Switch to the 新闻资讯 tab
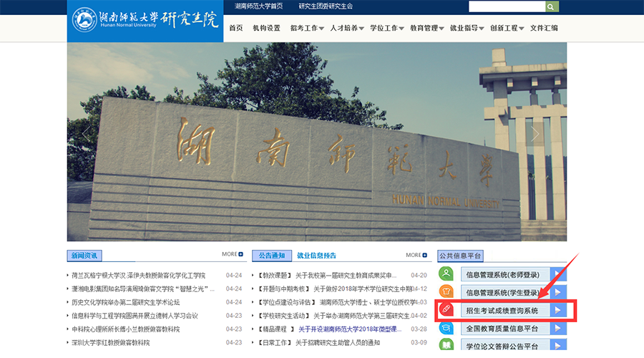 84,256
